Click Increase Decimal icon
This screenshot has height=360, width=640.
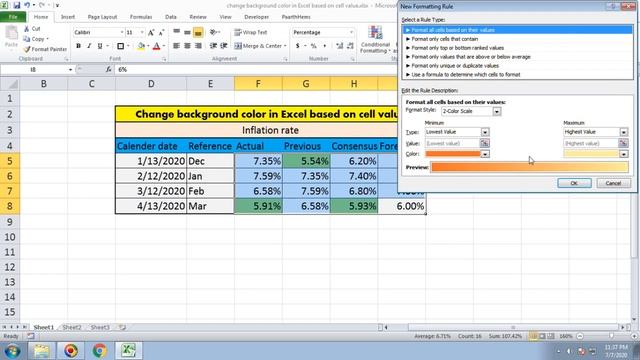click(x=340, y=46)
